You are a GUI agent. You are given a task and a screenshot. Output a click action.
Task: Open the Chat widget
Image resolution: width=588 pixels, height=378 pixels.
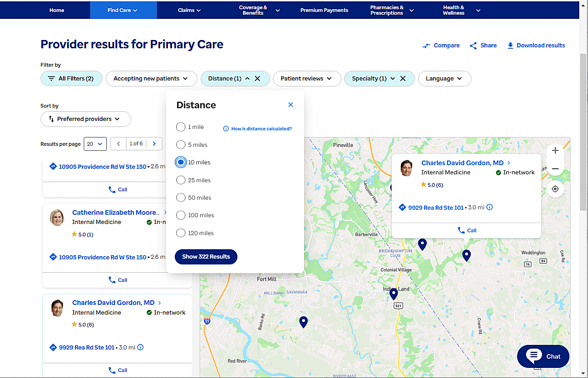pyautogui.click(x=543, y=356)
